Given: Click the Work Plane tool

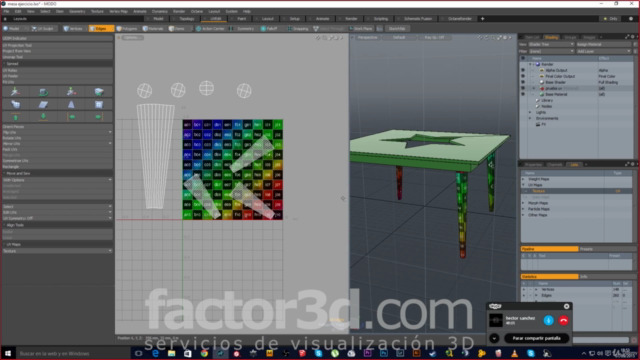Looking at the screenshot, I should click(360, 29).
